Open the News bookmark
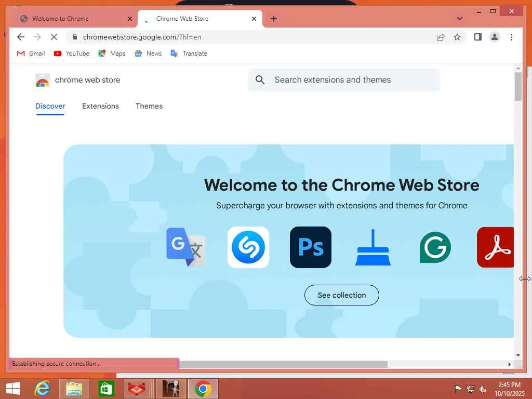The height and width of the screenshot is (399, 532). point(148,54)
